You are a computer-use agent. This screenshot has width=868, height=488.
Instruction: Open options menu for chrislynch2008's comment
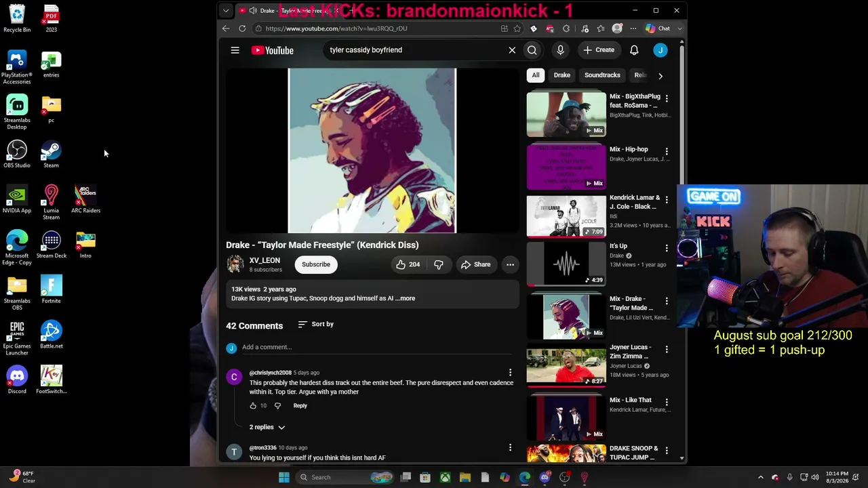(x=510, y=372)
